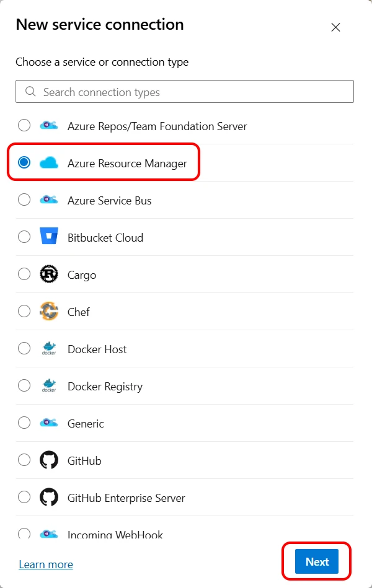
Task: Click the Azure Resource Manager cloud icon
Action: coord(48,163)
